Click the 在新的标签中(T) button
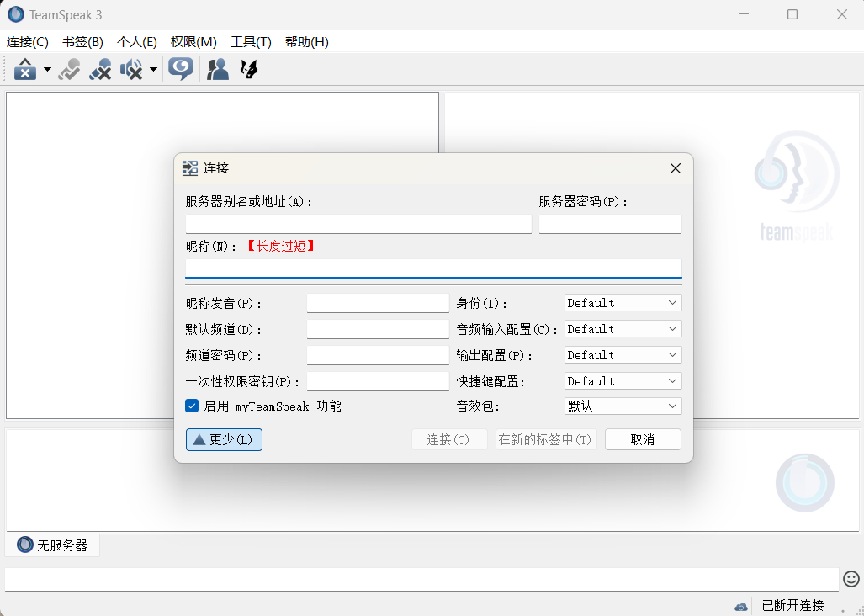 pos(546,439)
